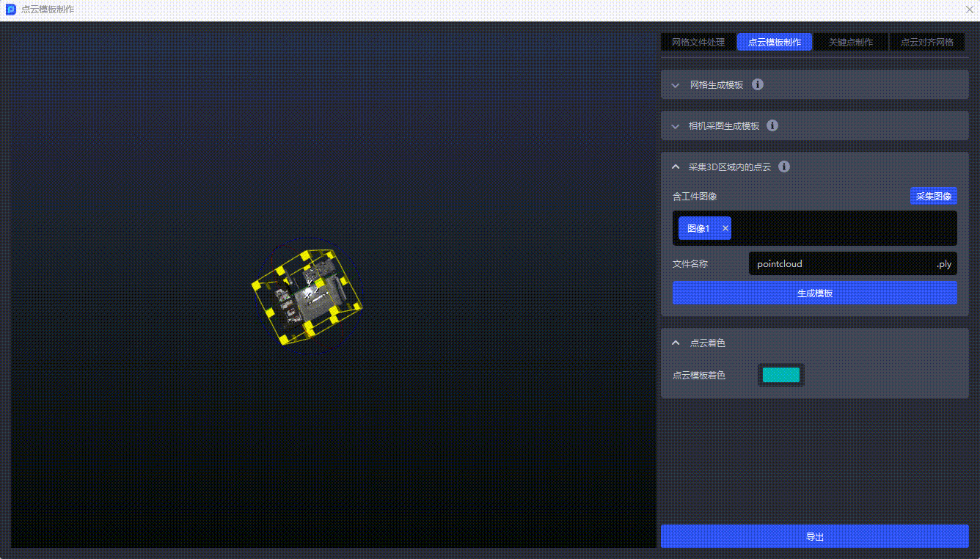Click info icon beside 采集3D区域内的点云
980x559 pixels.
point(783,167)
